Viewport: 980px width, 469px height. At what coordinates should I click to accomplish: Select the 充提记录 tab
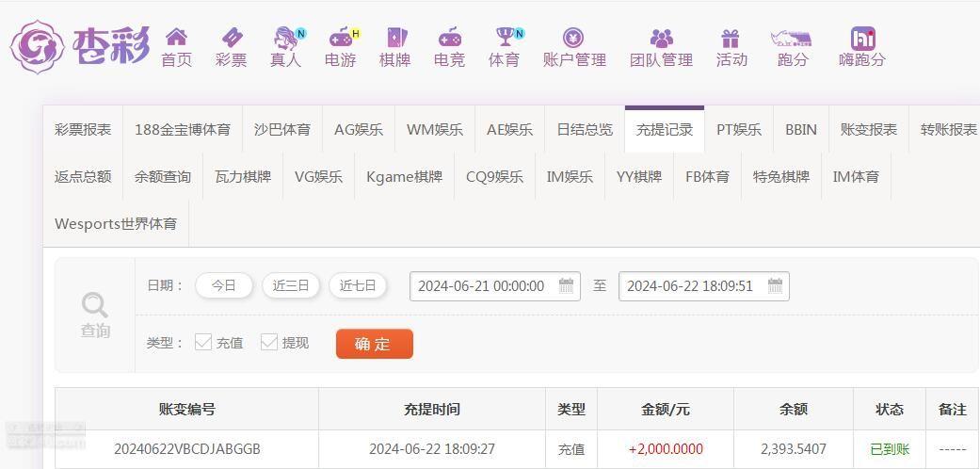pos(665,129)
